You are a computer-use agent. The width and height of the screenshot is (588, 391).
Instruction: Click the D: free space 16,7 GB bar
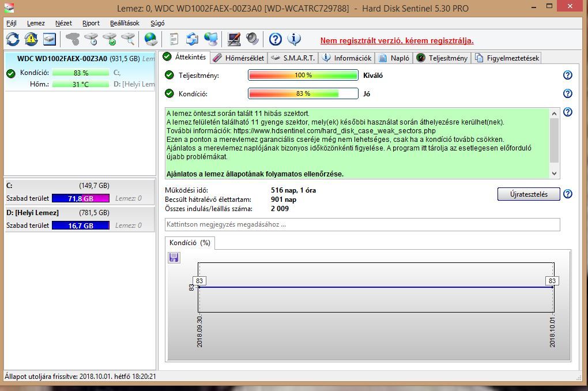81,225
